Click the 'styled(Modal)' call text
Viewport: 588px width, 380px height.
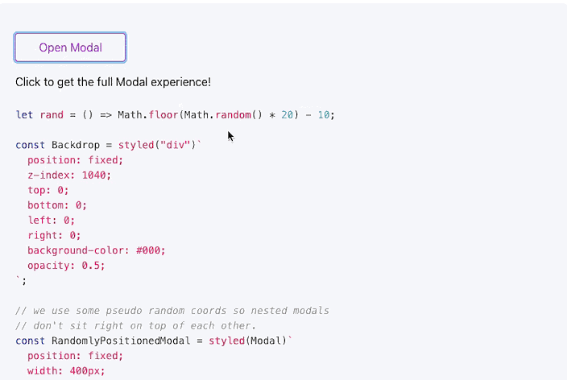[x=247, y=341]
